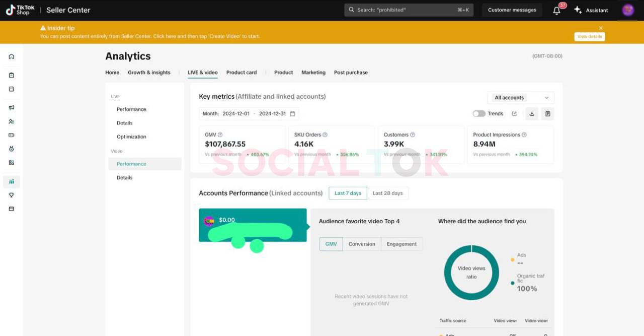The image size is (644, 336).
Task: Click the info icon next to GMV
Action: [220, 135]
